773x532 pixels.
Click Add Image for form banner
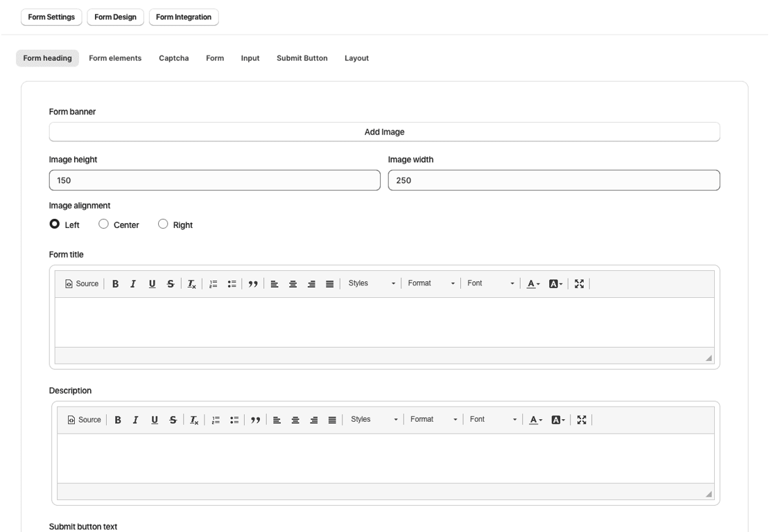pyautogui.click(x=385, y=132)
